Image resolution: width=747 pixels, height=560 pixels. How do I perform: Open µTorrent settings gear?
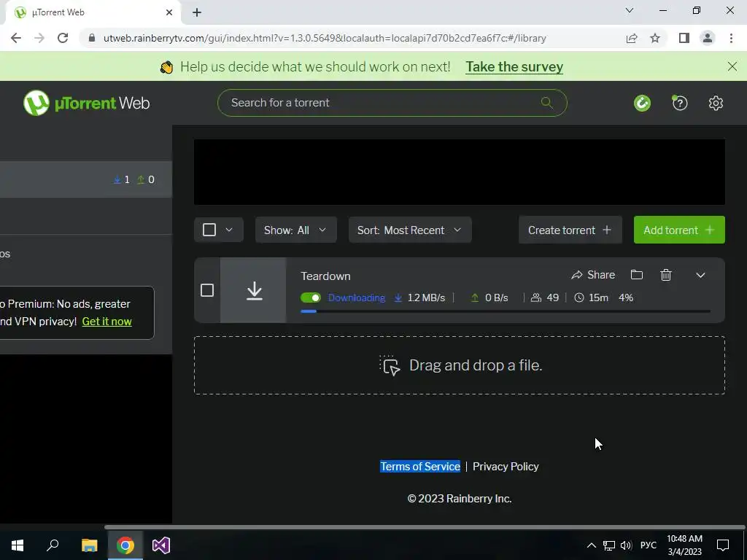coord(716,103)
